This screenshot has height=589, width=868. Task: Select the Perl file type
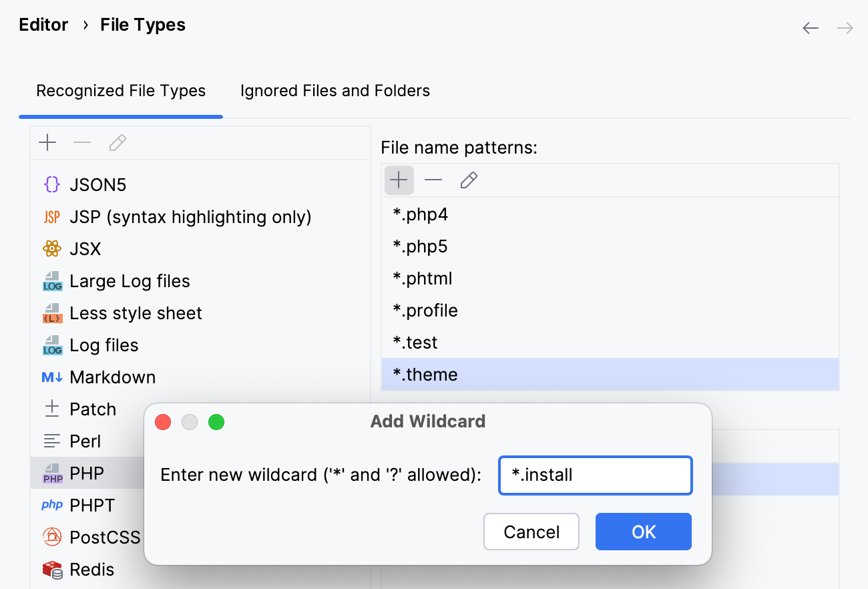coord(85,441)
